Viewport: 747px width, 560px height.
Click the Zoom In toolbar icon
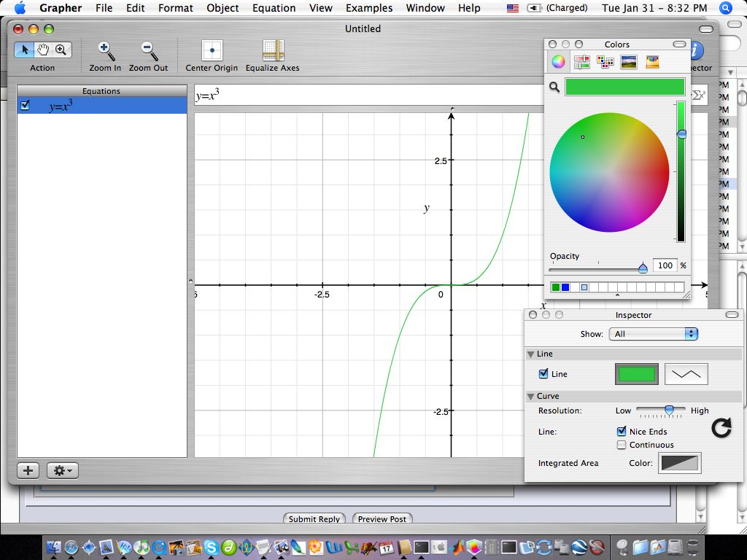(105, 51)
